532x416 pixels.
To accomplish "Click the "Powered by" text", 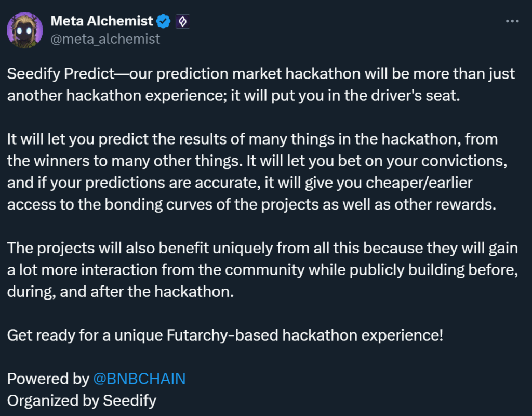I will click(x=48, y=379).
